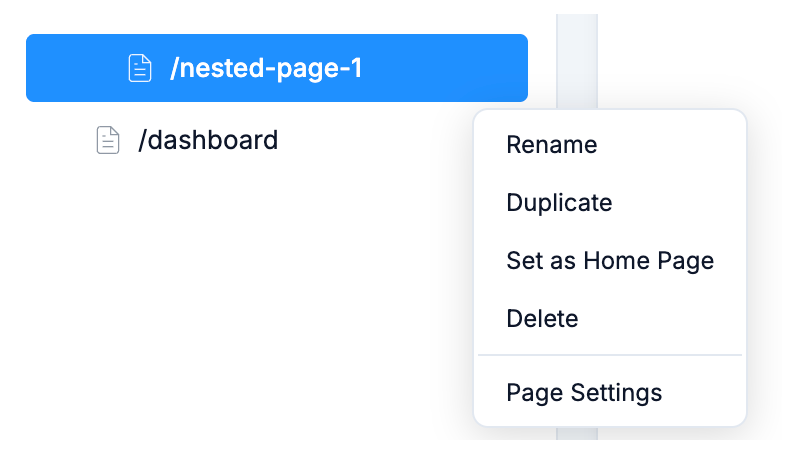This screenshot has width=796, height=454.
Task: Click empty space in the blue highlighted row
Action: (450, 68)
